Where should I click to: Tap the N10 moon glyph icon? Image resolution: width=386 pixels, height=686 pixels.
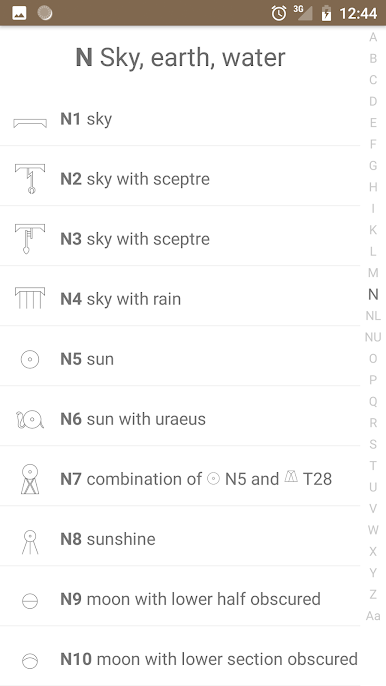[30, 661]
